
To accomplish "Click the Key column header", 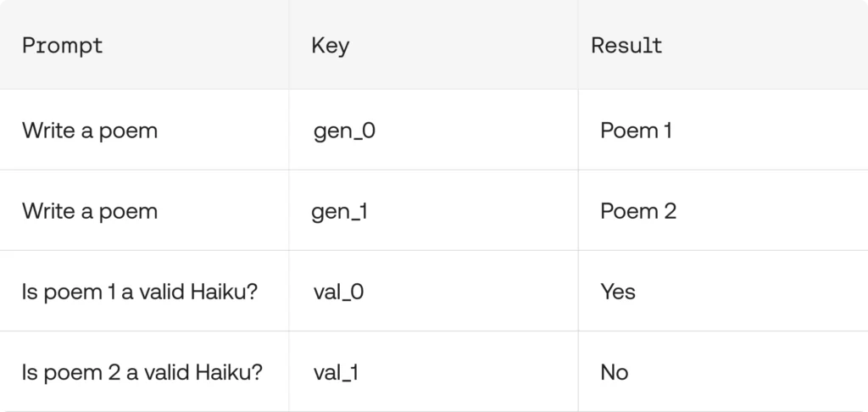I will 331,46.
